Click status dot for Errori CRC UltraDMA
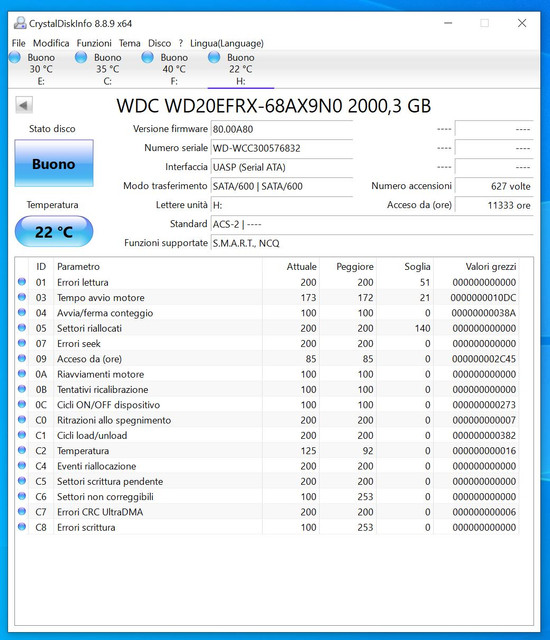 pos(22,511)
